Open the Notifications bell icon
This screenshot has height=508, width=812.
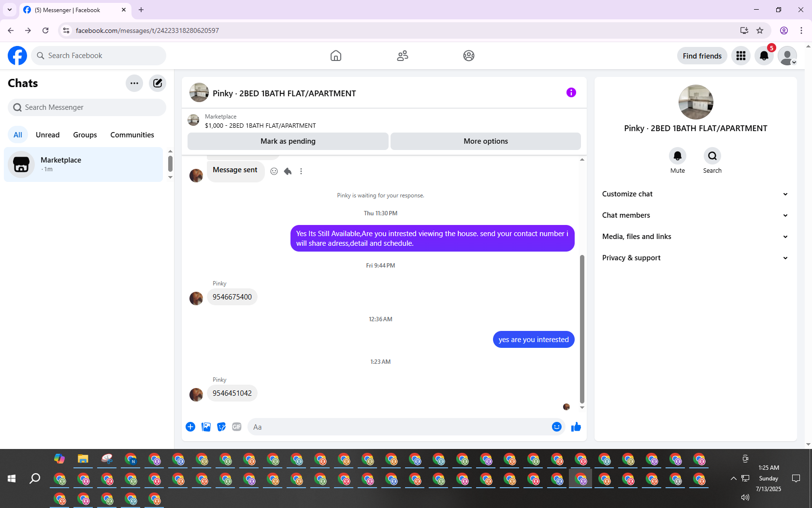point(764,56)
